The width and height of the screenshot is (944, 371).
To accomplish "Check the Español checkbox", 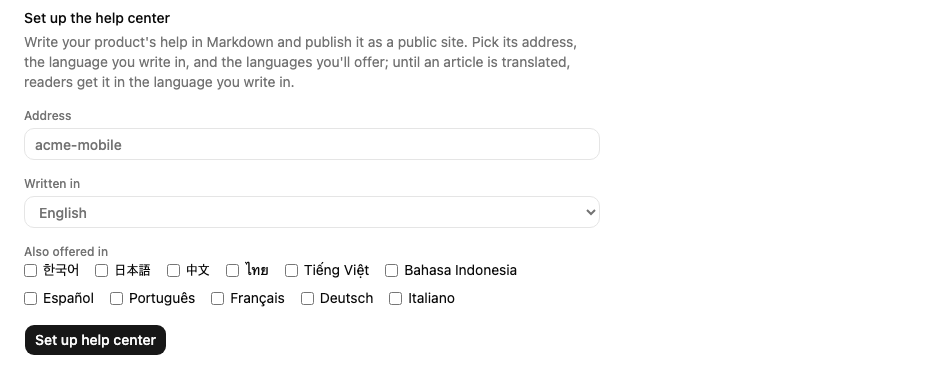I will tap(31, 299).
